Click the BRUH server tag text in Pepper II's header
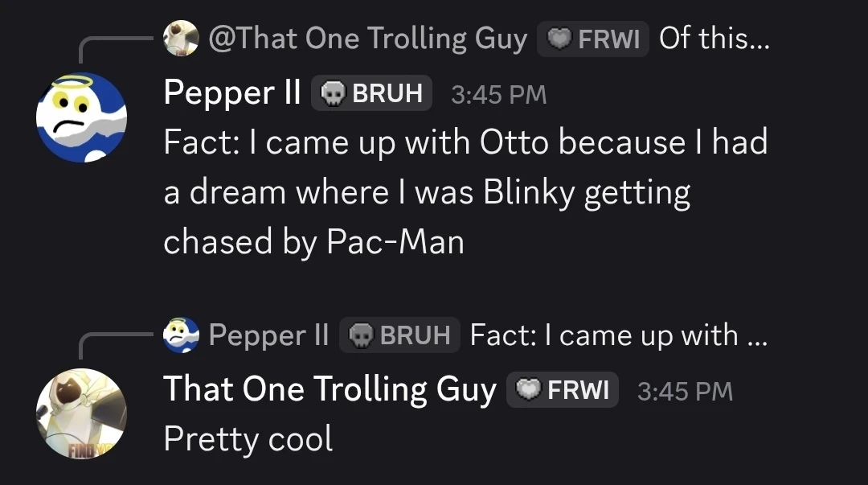 (387, 93)
